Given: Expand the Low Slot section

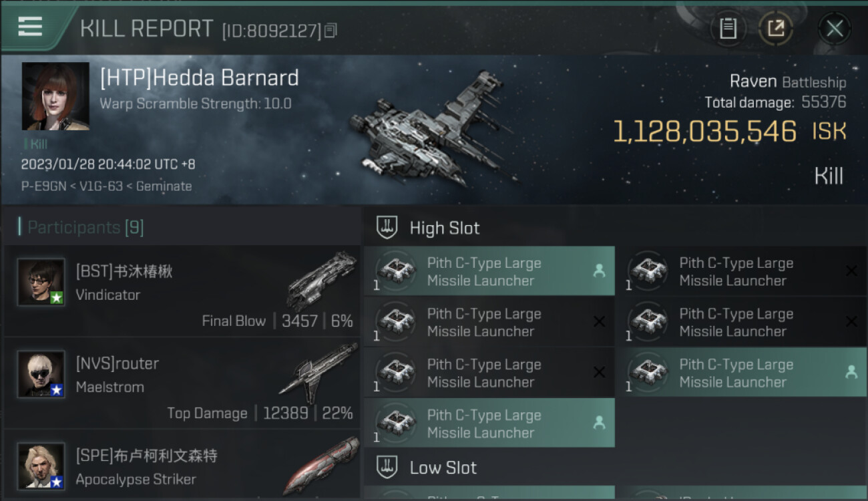Looking at the screenshot, I should (x=443, y=468).
